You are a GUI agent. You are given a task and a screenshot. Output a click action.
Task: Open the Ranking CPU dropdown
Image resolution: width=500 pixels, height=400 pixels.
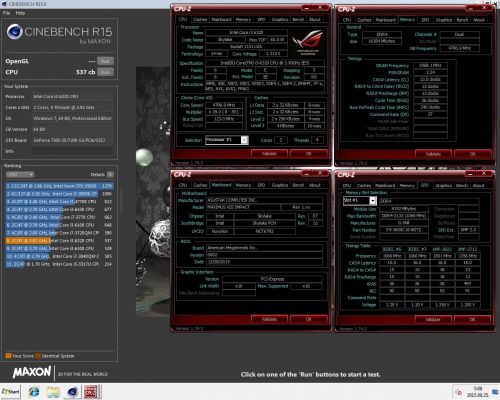click(x=20, y=174)
